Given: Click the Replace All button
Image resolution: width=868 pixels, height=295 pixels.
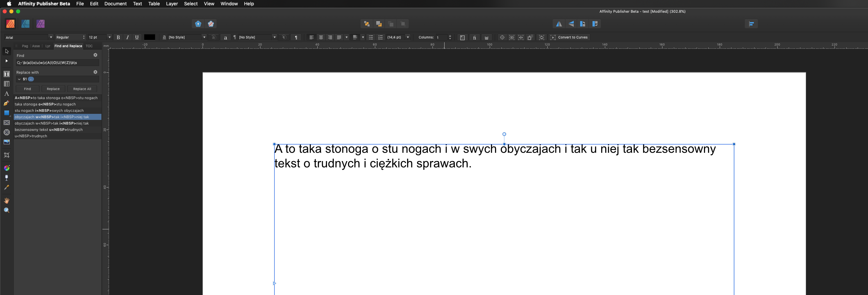Looking at the screenshot, I should [82, 89].
